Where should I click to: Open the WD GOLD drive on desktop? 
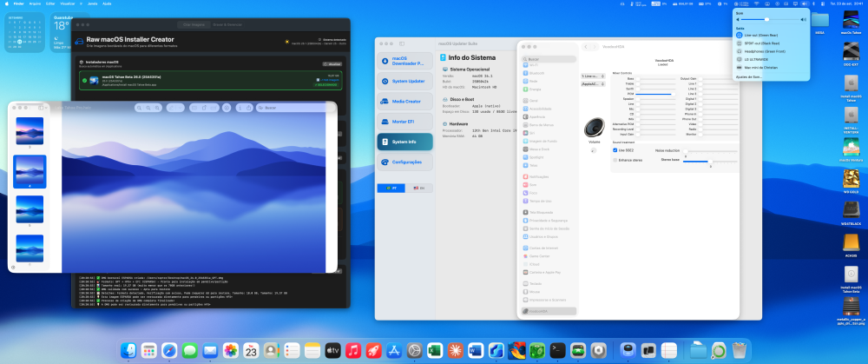851,179
